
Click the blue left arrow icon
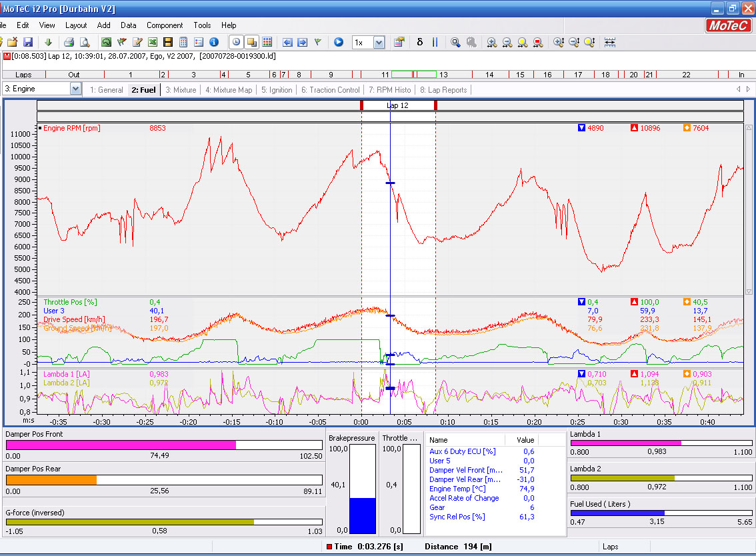click(x=287, y=43)
